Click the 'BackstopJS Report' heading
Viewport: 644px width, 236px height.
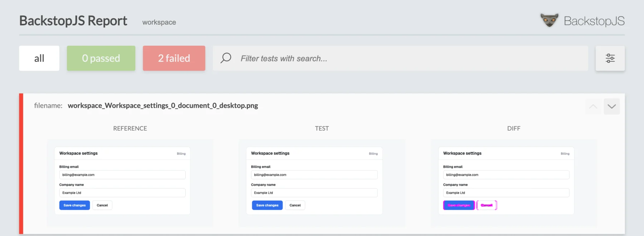pos(73,21)
